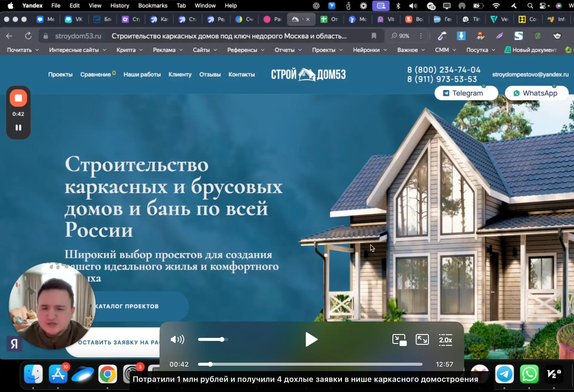Contact via the WhatsApp button
Viewport: 574px width, 392px height.
pyautogui.click(x=536, y=93)
